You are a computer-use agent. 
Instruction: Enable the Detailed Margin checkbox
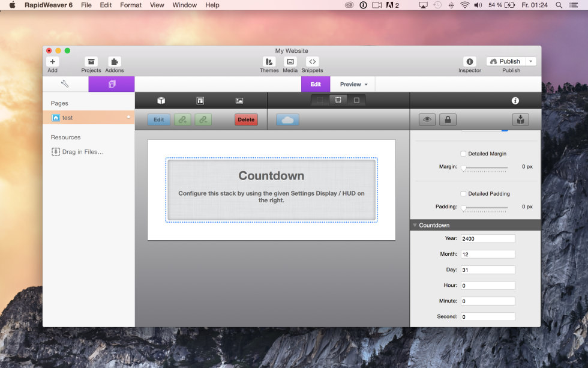(463, 154)
